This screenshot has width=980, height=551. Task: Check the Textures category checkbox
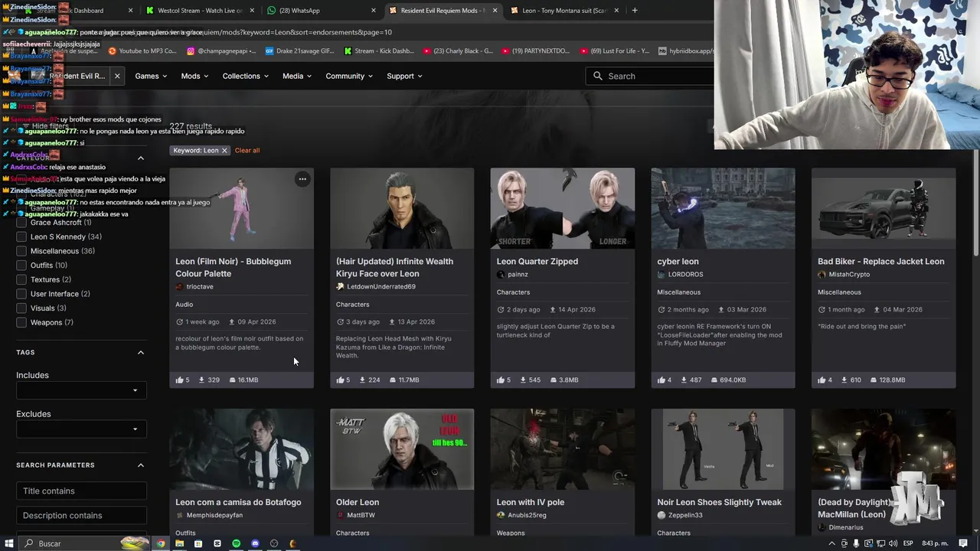(21, 279)
